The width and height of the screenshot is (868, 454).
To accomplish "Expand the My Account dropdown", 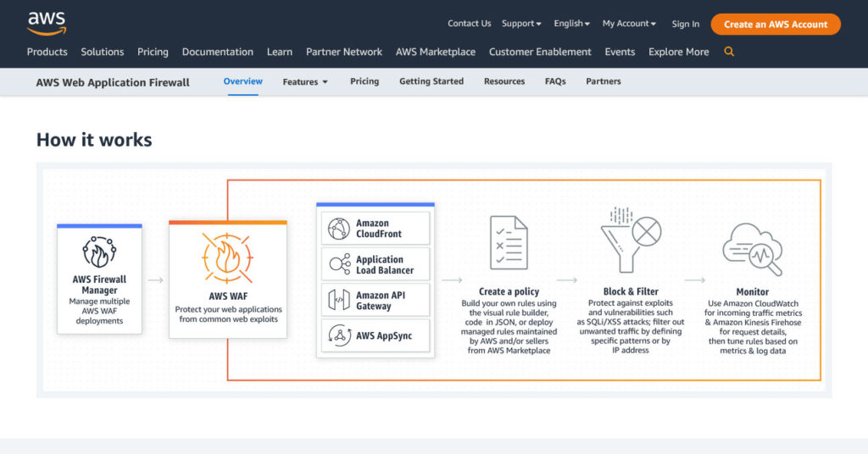I will coord(629,23).
